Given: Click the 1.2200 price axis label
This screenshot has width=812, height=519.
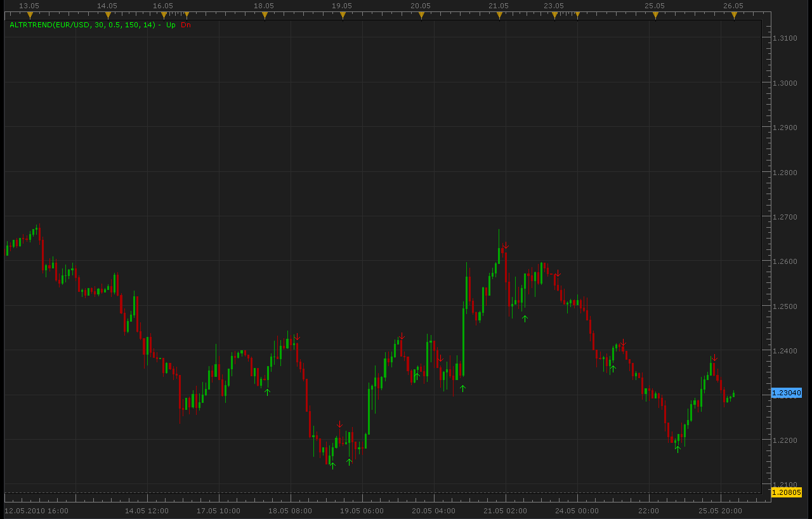Looking at the screenshot, I should pyautogui.click(x=785, y=440).
